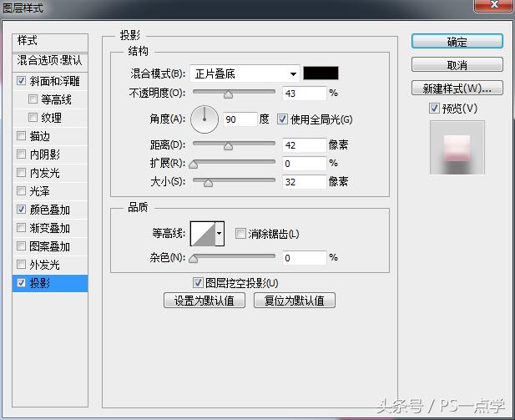
Task: Click the 距离 value field showing 42
Action: click(304, 145)
